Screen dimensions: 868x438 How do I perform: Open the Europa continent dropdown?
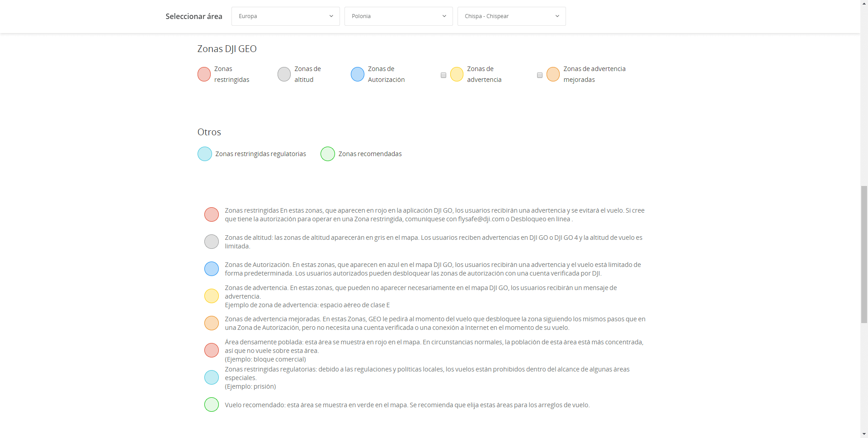285,16
